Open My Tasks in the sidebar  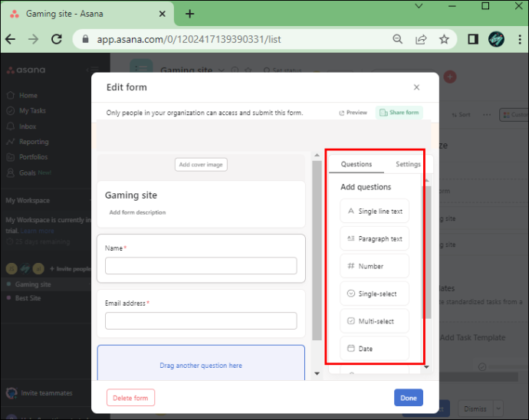point(26,110)
